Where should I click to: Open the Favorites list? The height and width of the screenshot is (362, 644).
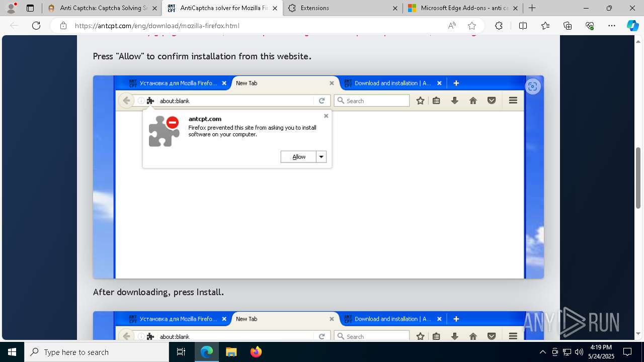pyautogui.click(x=545, y=26)
